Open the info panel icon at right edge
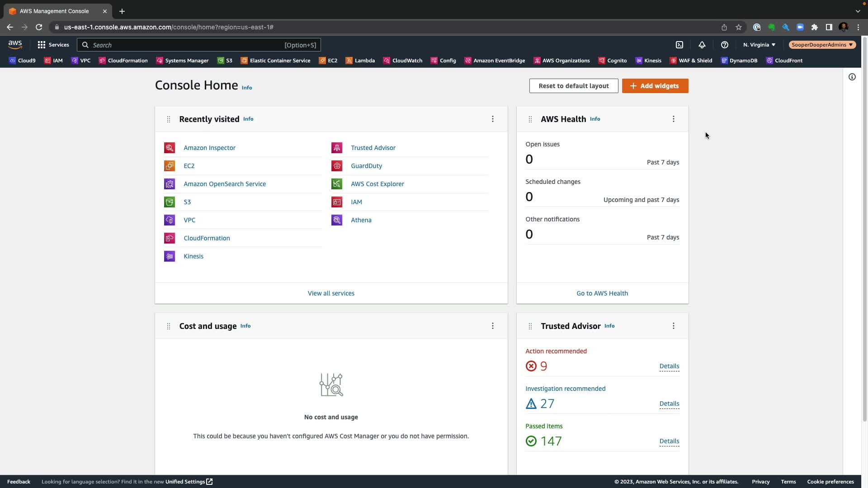This screenshot has height=488, width=868. click(852, 77)
